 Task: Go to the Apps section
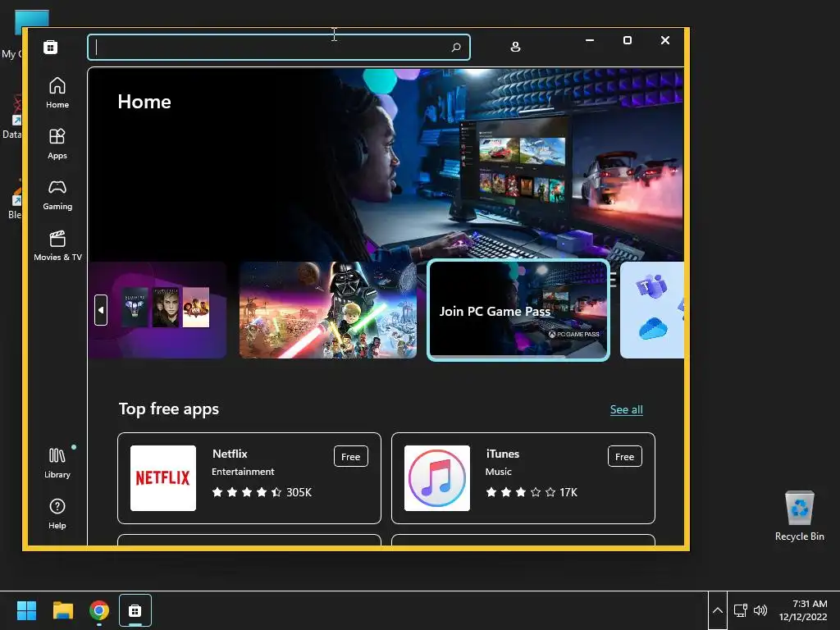click(x=57, y=144)
